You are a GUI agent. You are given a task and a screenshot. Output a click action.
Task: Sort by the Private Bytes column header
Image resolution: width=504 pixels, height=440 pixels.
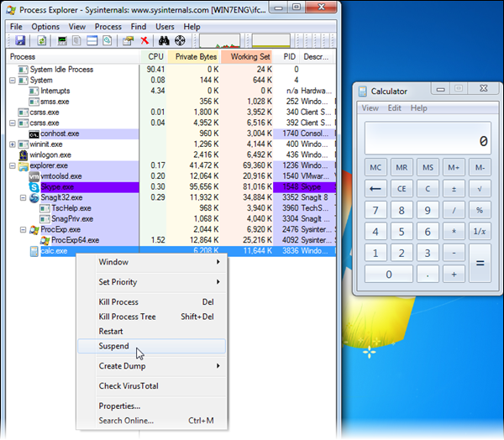[193, 57]
